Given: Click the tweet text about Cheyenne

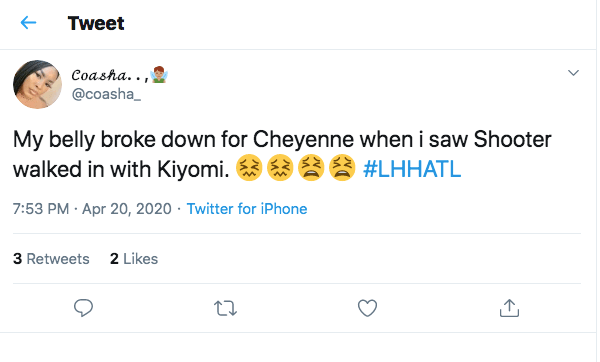Looking at the screenshot, I should click(282, 154).
